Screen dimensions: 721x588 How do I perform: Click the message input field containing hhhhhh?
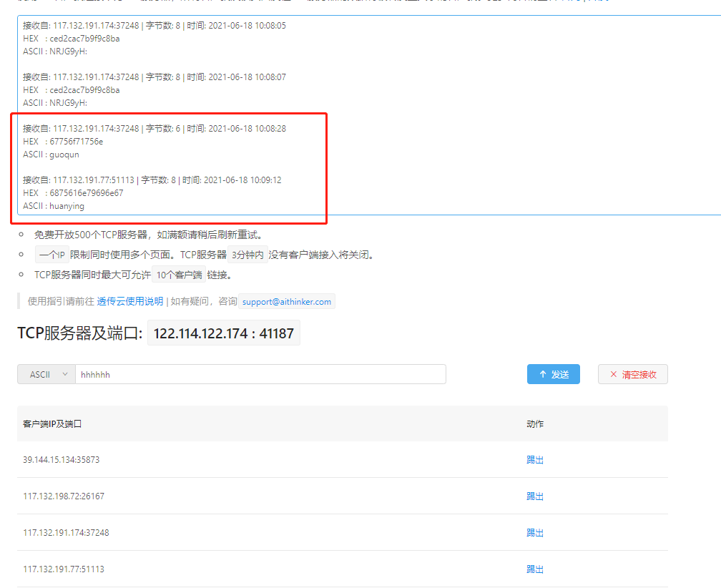(260, 374)
